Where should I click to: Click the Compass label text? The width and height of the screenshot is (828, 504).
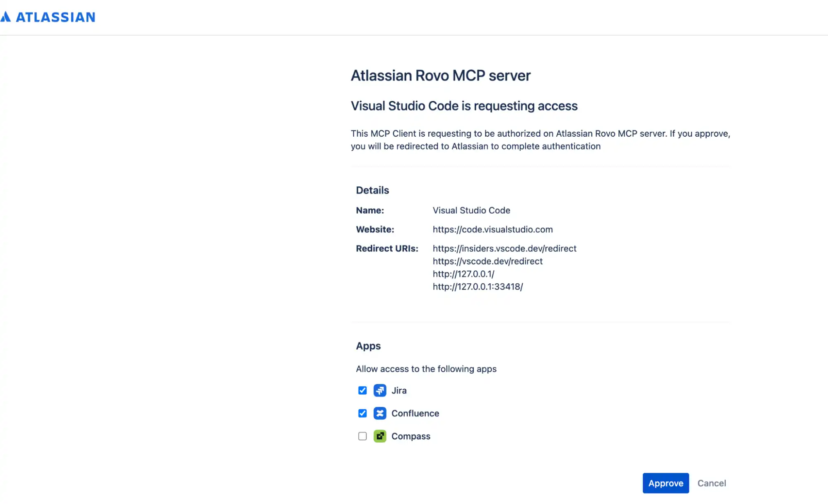(x=411, y=436)
